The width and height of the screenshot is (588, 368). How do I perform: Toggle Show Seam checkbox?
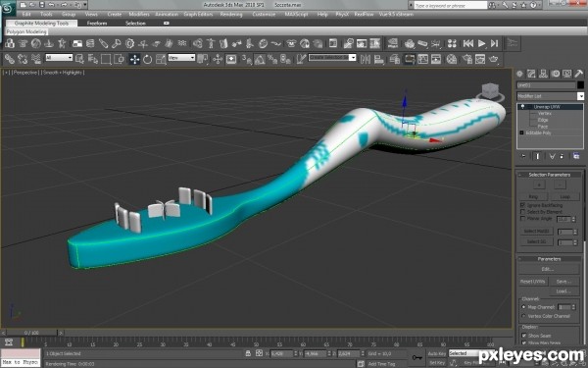pos(524,336)
